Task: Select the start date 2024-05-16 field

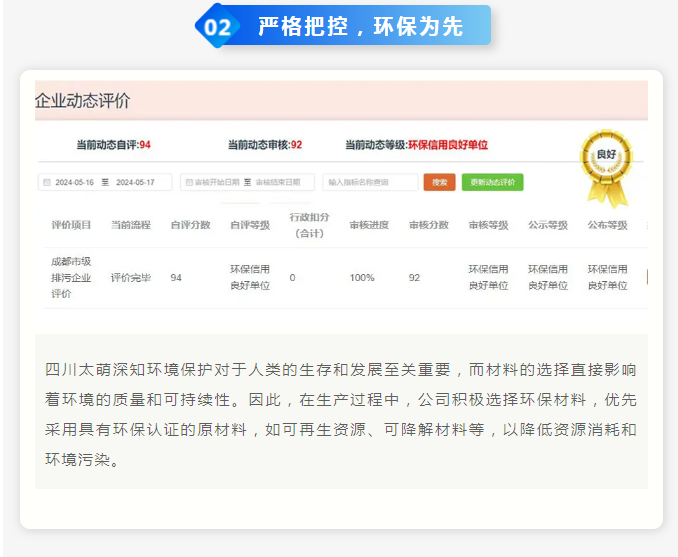Action: [75, 183]
